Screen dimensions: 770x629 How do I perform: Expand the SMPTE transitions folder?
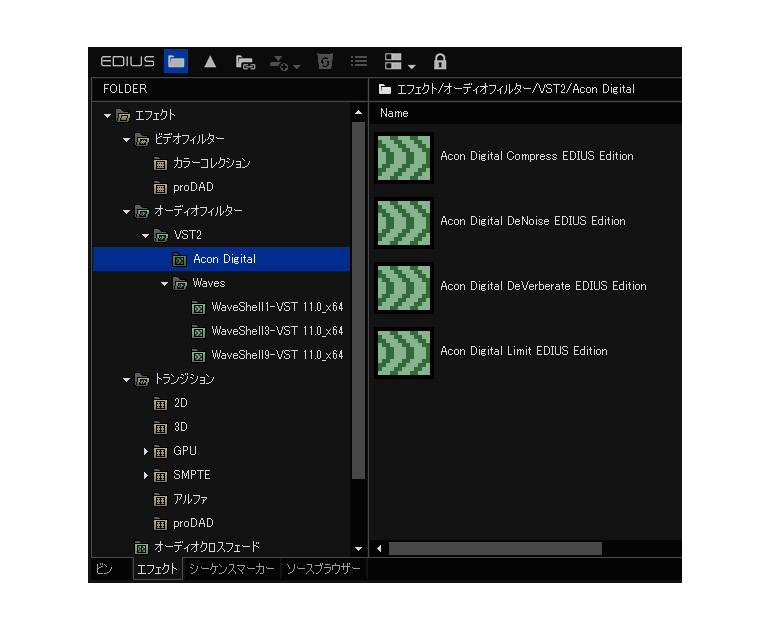[146, 475]
